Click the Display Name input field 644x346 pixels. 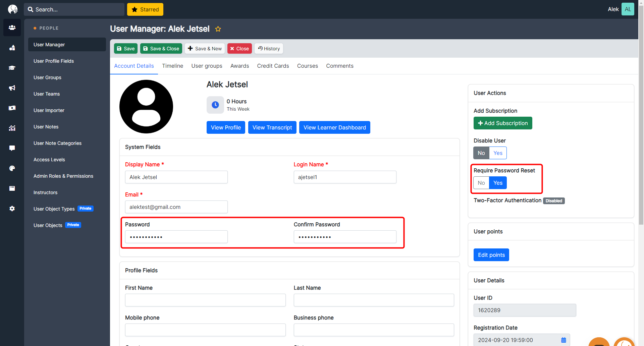click(x=176, y=177)
